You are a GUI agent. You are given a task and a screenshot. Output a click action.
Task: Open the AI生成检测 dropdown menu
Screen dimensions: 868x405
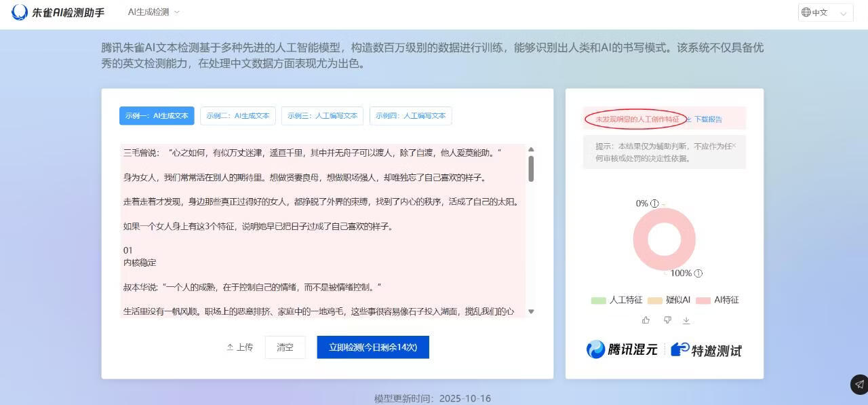pyautogui.click(x=151, y=12)
